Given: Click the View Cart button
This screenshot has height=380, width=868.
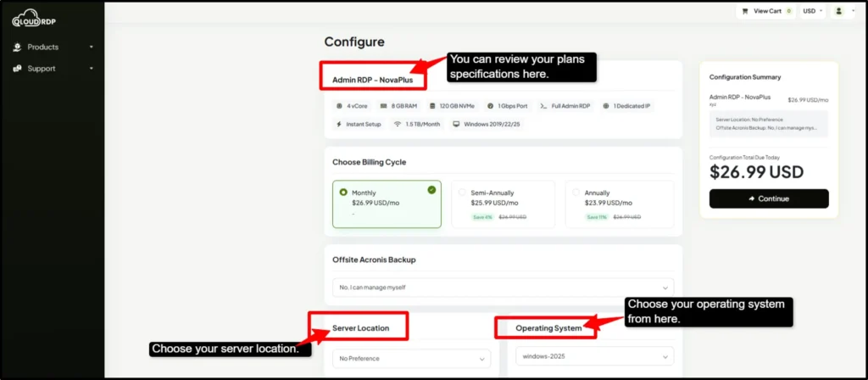Looking at the screenshot, I should [x=766, y=11].
